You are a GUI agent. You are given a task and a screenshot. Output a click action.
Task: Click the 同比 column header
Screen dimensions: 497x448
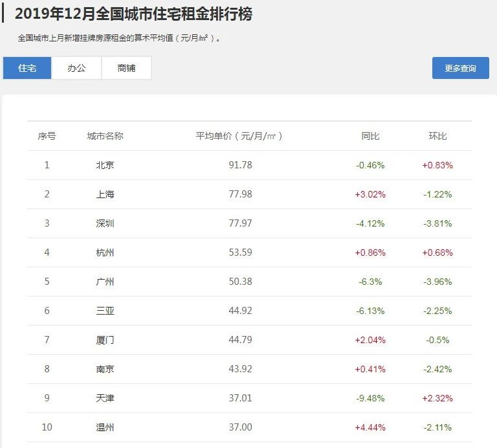pyautogui.click(x=370, y=136)
